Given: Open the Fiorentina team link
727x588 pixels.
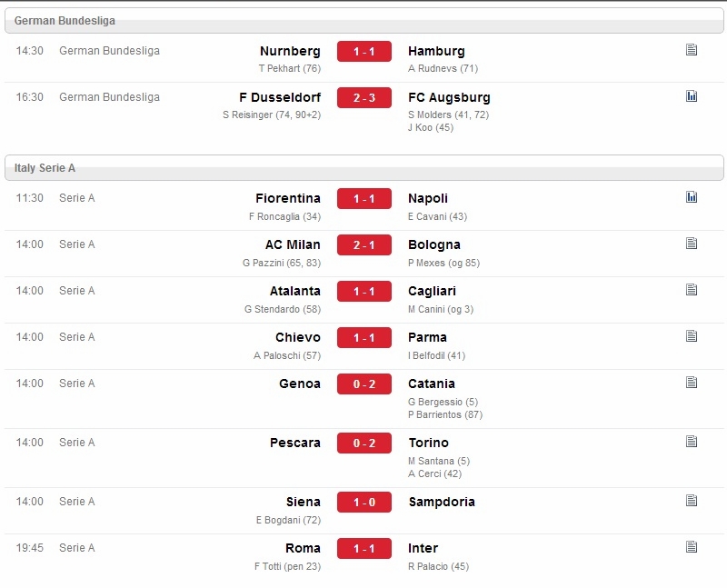Looking at the screenshot, I should point(288,198).
